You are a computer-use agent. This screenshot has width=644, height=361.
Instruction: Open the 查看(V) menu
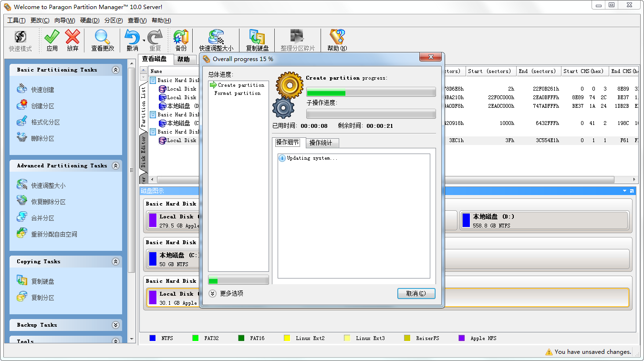[137, 21]
